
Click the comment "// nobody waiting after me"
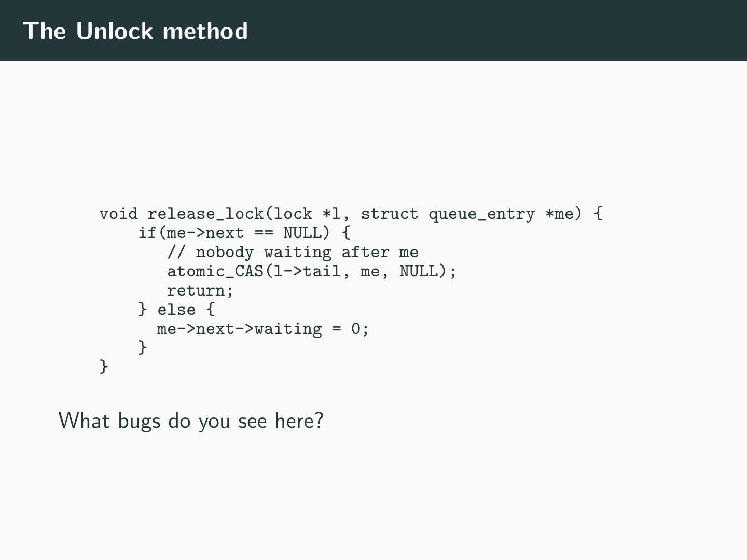(293, 253)
